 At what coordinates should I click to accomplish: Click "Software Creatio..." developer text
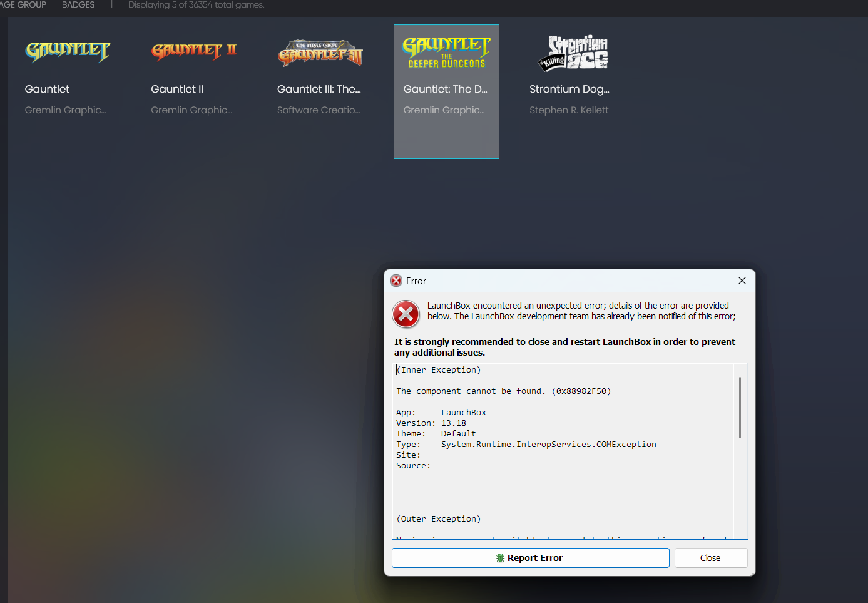tap(319, 110)
